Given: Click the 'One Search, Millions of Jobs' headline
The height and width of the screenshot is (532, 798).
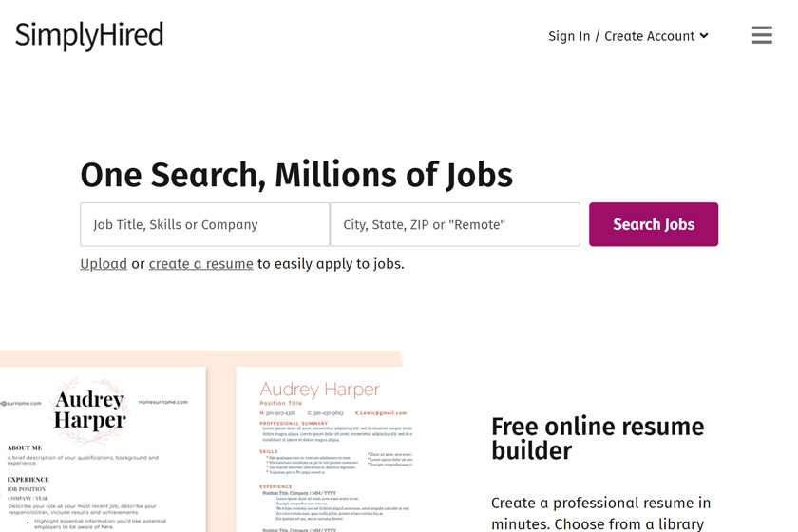Looking at the screenshot, I should tap(296, 175).
